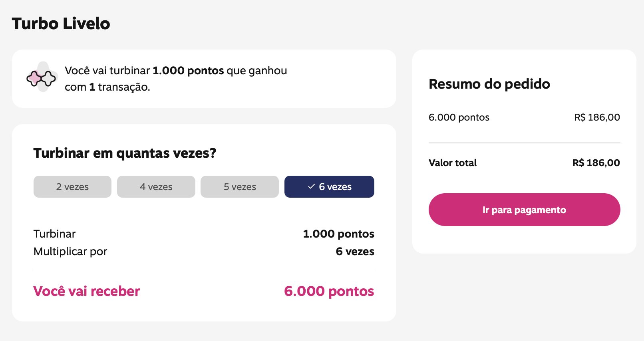This screenshot has height=341, width=644.
Task: Select the 2 vezes multiplier option
Action: tap(72, 186)
